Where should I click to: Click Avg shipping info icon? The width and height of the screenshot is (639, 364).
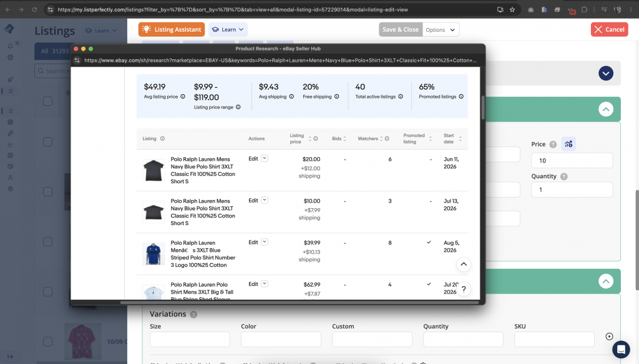pyautogui.click(x=291, y=97)
